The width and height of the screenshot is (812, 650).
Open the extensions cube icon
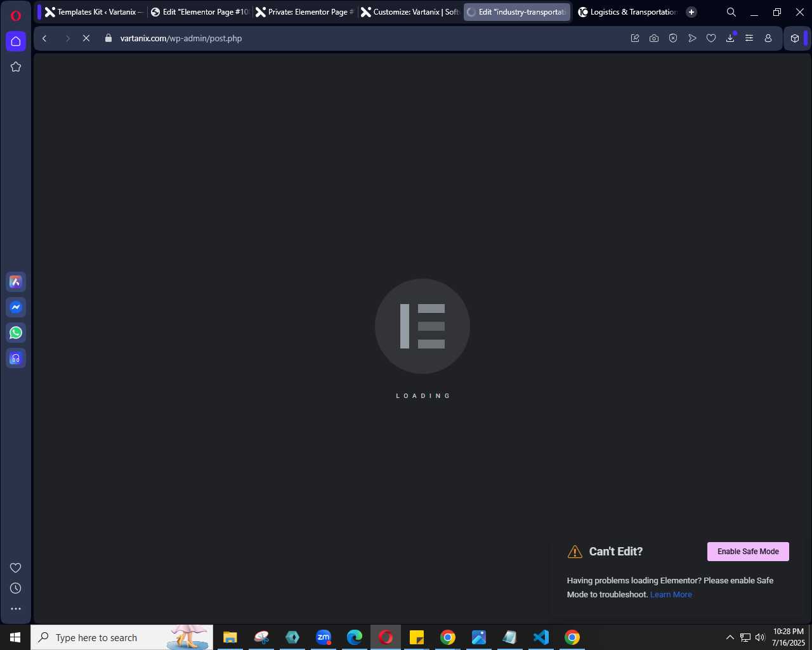click(x=795, y=38)
